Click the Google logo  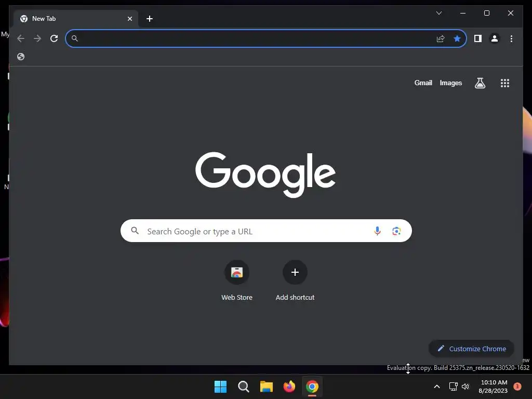pyautogui.click(x=265, y=175)
